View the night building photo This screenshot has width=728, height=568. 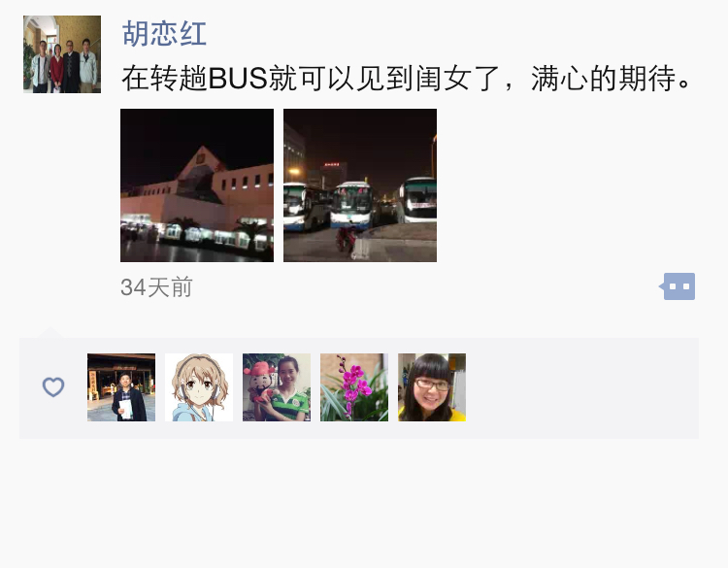(197, 185)
